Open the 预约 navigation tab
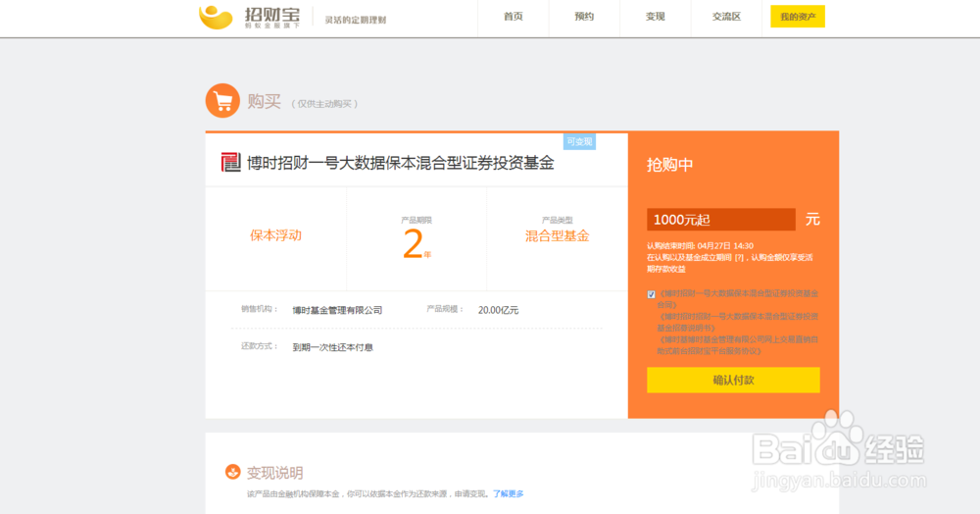The height and width of the screenshot is (514, 980). pyautogui.click(x=584, y=17)
